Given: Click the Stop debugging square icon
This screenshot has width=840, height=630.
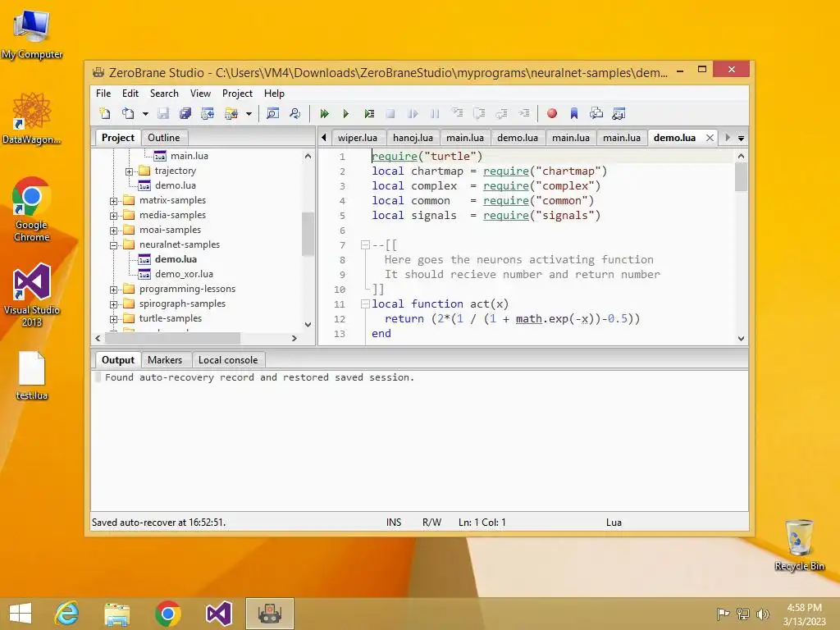Looking at the screenshot, I should coord(390,113).
